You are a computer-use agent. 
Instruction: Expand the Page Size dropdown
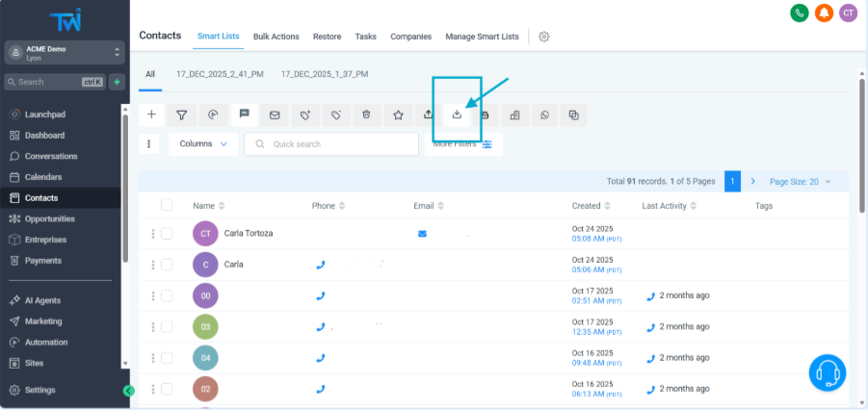pos(800,181)
